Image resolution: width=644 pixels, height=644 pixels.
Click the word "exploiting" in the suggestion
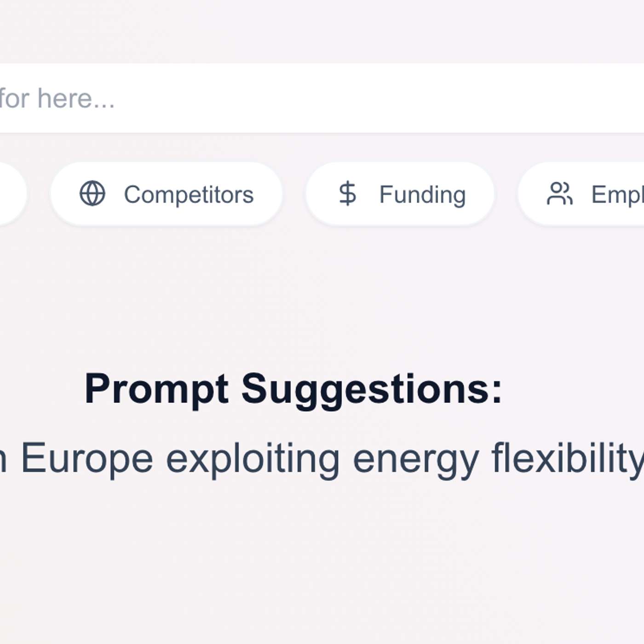click(x=253, y=459)
